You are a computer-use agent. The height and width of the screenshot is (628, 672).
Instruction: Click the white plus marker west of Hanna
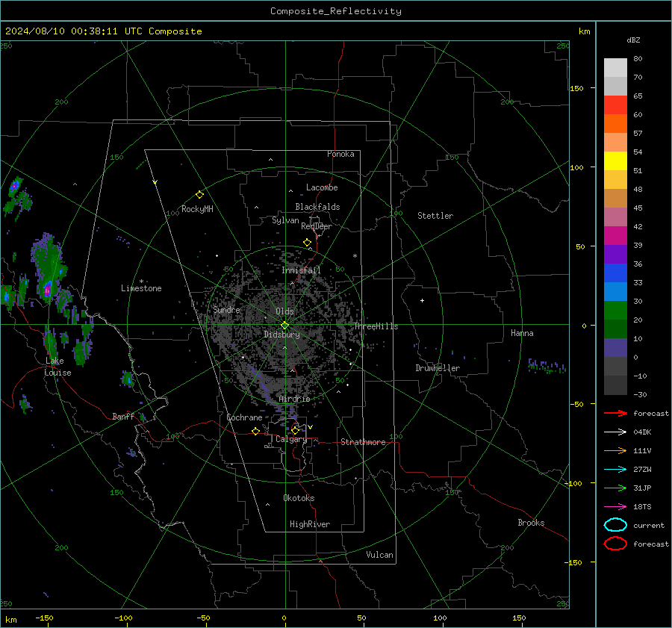(422, 300)
